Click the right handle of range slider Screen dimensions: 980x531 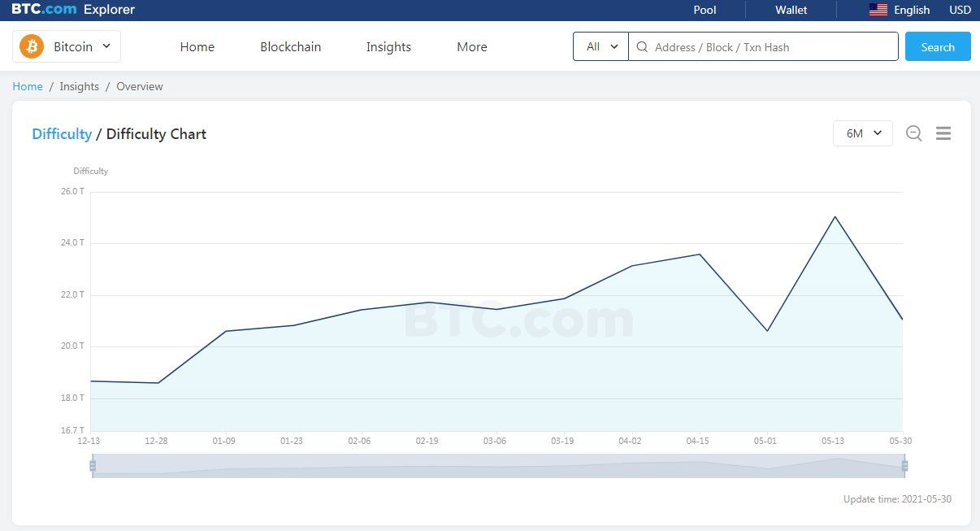tap(904, 466)
